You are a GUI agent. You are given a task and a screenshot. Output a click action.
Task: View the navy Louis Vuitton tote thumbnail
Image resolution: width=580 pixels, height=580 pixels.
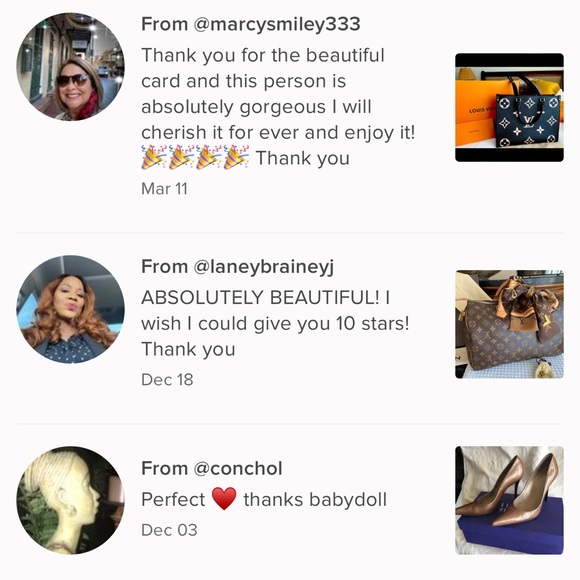pos(509,108)
